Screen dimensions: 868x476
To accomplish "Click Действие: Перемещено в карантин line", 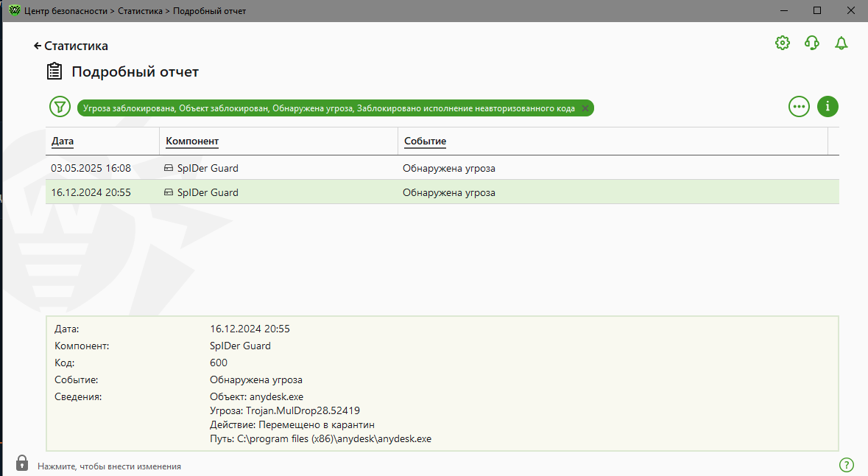I will [292, 425].
